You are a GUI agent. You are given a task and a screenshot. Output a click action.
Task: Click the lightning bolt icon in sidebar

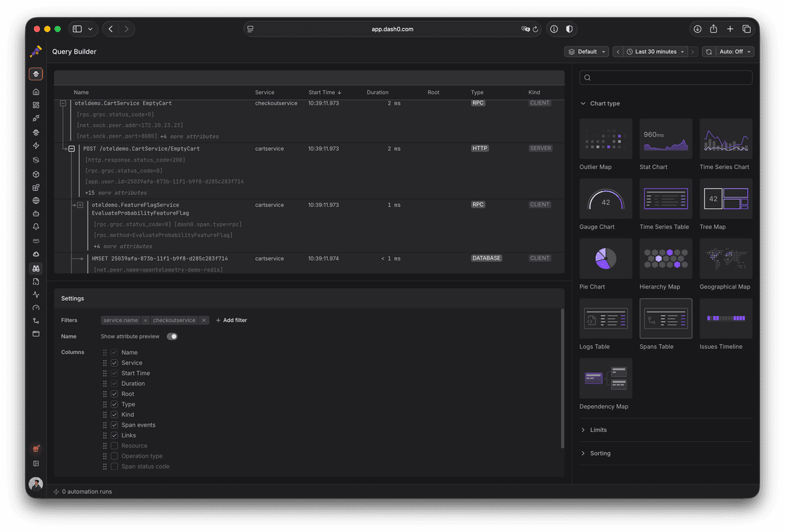click(36, 145)
